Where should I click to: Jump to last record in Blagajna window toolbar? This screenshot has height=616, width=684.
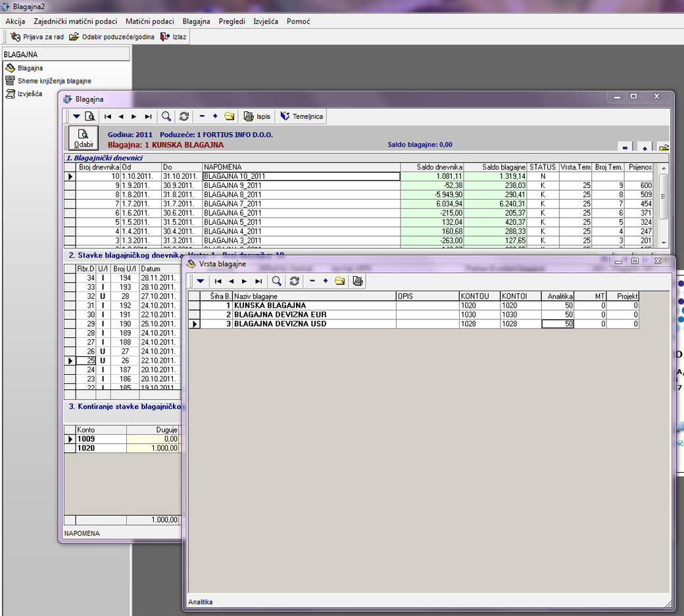[x=149, y=116]
